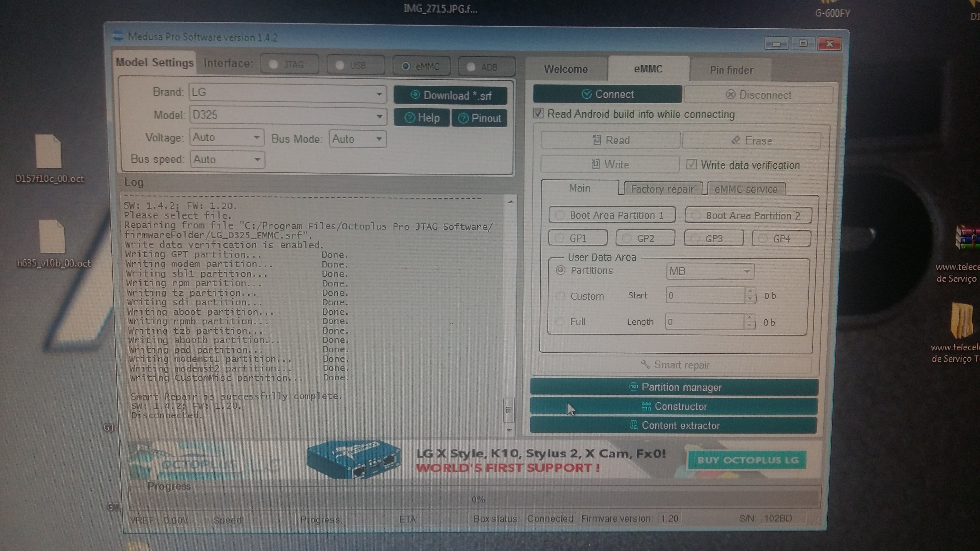Screen dimensions: 980x551
Task: Select the Main sub-tab
Action: [580, 188]
